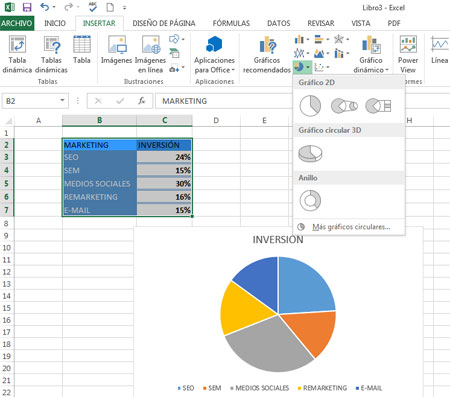Select the 24% cell for SEO
Screen dimensions: 450x397
(164, 157)
